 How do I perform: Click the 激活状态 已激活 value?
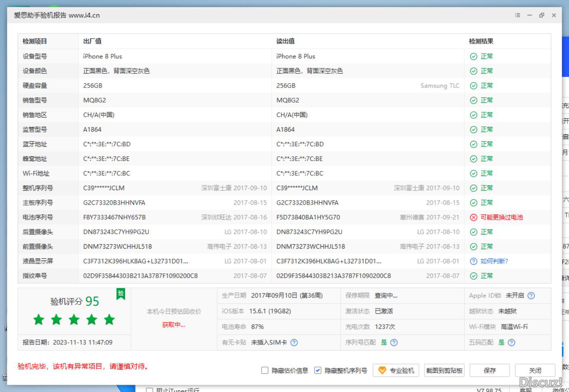tap(384, 311)
